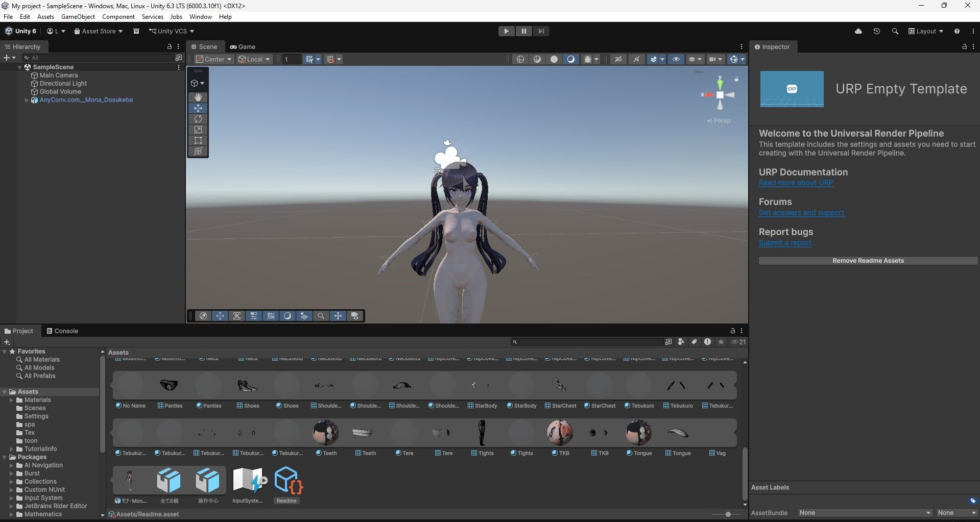Image resolution: width=980 pixels, height=522 pixels.
Task: Toggle scene visibility eye in Scene toolbar
Action: [676, 59]
